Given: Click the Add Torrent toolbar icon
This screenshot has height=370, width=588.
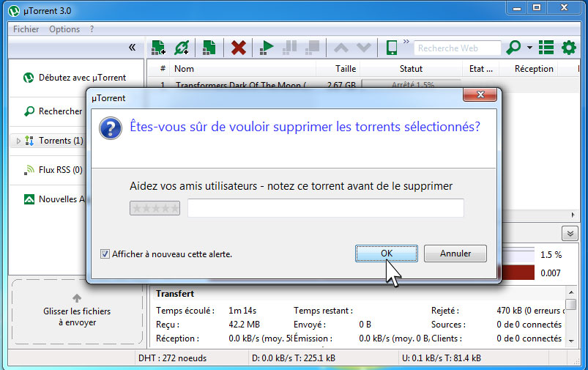Looking at the screenshot, I should [158, 48].
